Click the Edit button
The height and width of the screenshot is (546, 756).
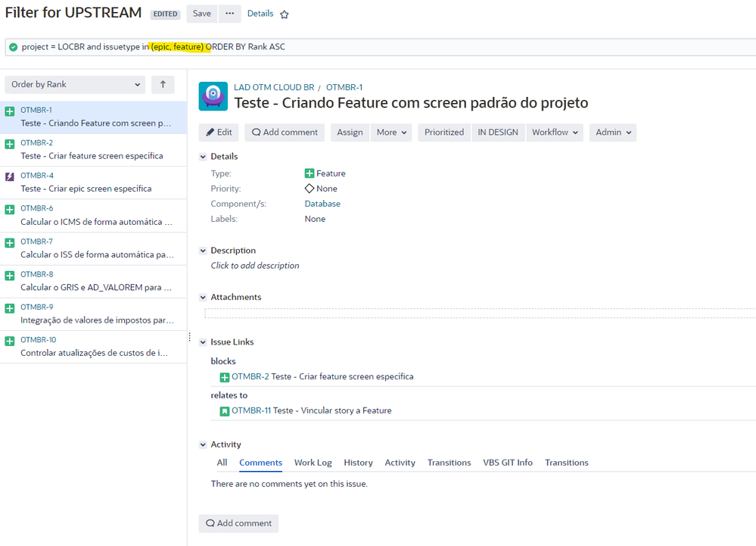click(218, 132)
